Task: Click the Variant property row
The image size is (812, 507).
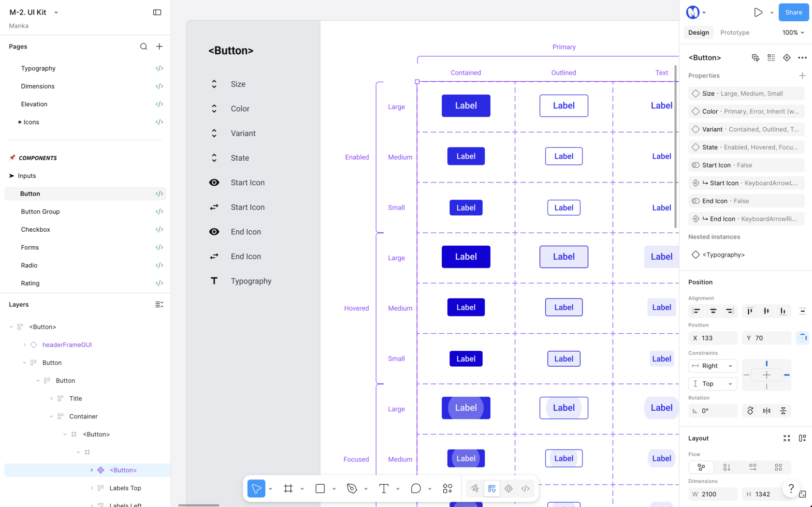Action: [746, 129]
